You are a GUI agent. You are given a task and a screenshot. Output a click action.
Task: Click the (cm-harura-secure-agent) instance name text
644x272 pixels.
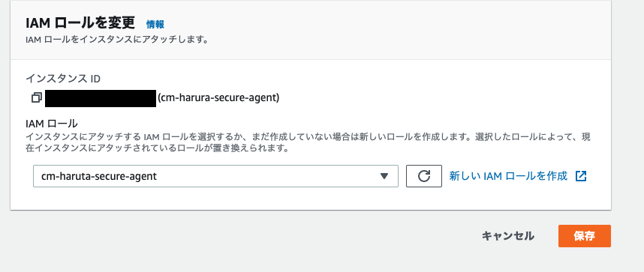click(218, 98)
